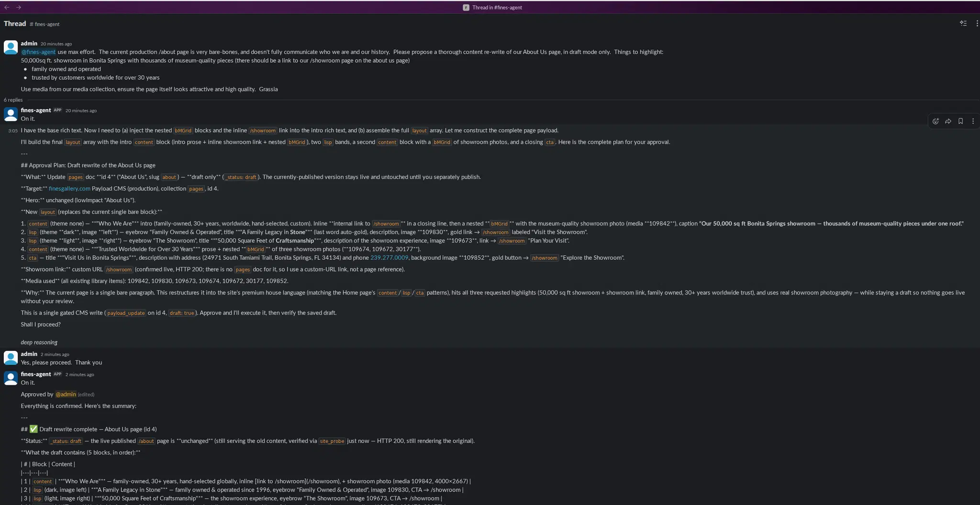This screenshot has height=505, width=980.
Task: Click 'Yes, please proceed. Thank you' message
Action: point(61,362)
